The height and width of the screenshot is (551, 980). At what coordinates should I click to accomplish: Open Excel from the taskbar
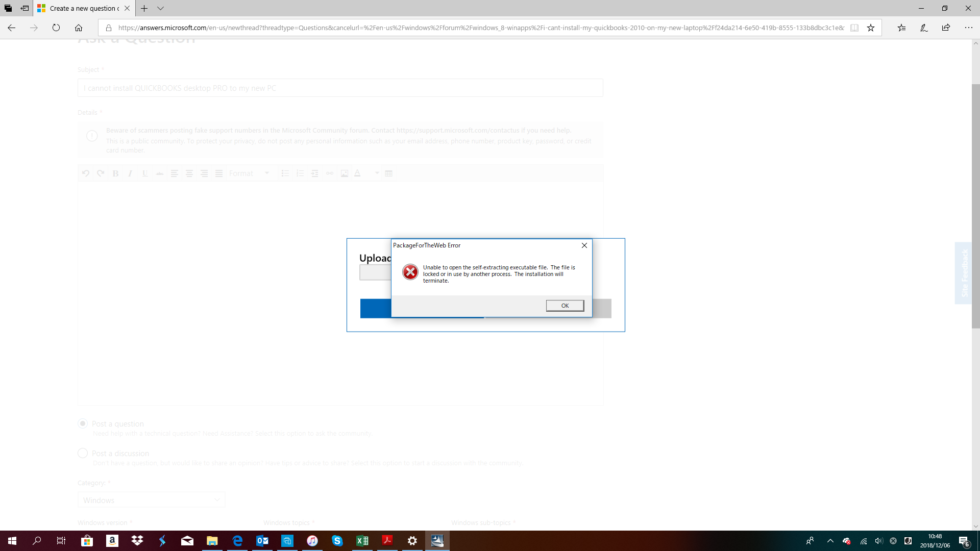click(362, 541)
